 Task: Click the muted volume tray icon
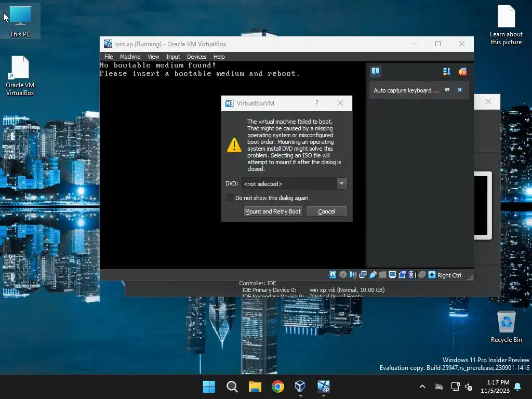pos(469,387)
